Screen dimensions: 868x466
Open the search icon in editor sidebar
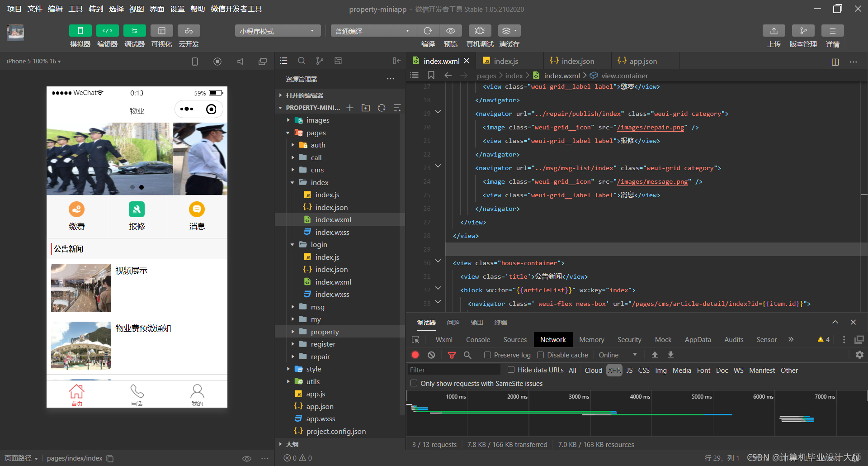[x=302, y=61]
